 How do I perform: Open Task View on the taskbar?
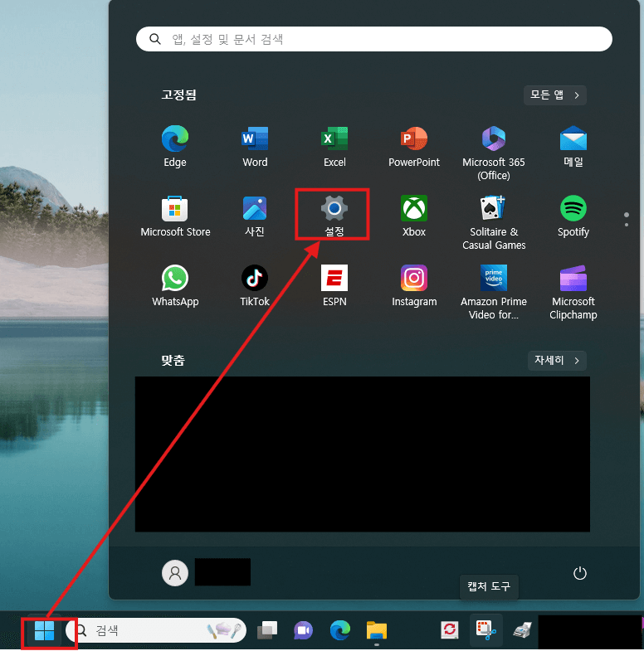267,630
